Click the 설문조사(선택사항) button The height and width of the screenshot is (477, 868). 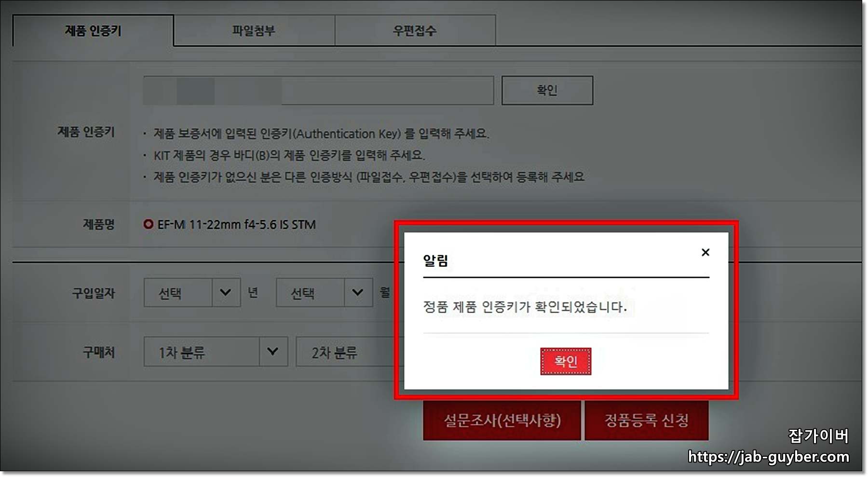tap(502, 420)
